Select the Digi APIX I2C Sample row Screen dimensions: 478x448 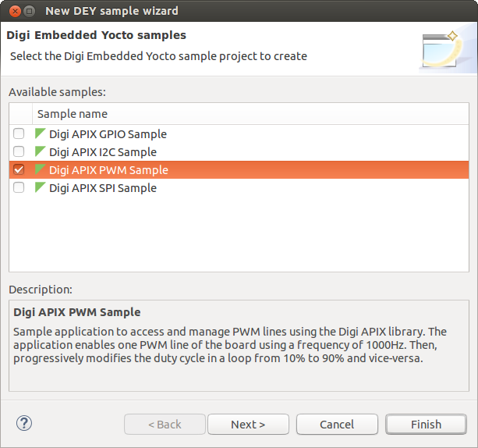239,152
